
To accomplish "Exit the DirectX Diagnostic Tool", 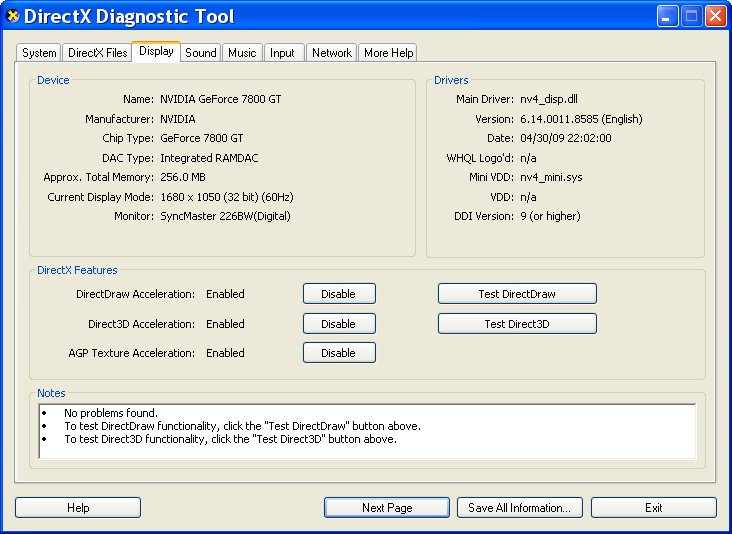I will [654, 507].
